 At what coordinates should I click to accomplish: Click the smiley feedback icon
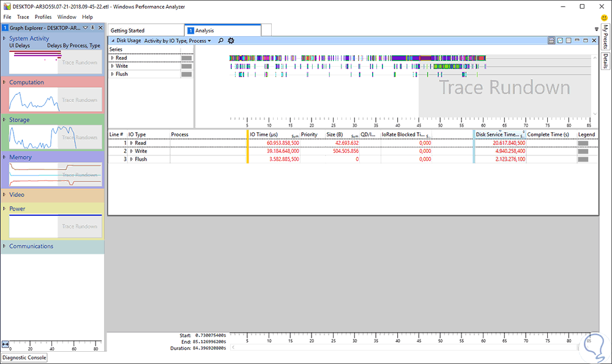click(x=604, y=18)
